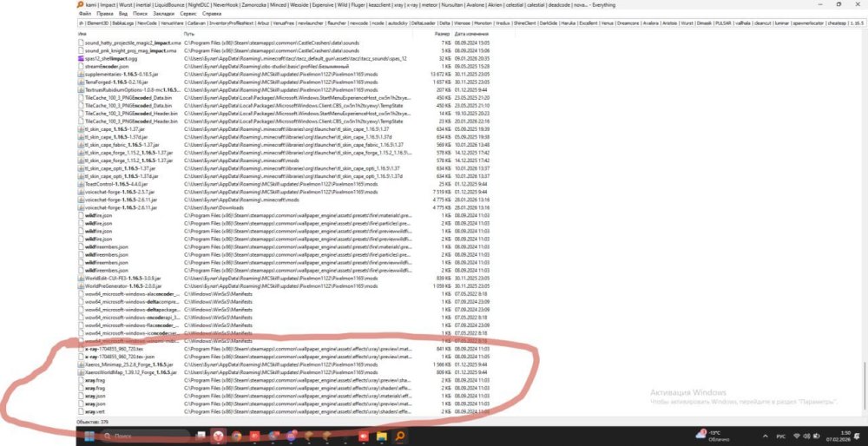Open File Explorer from the taskbar
This screenshot has width=868, height=446.
coord(381,436)
